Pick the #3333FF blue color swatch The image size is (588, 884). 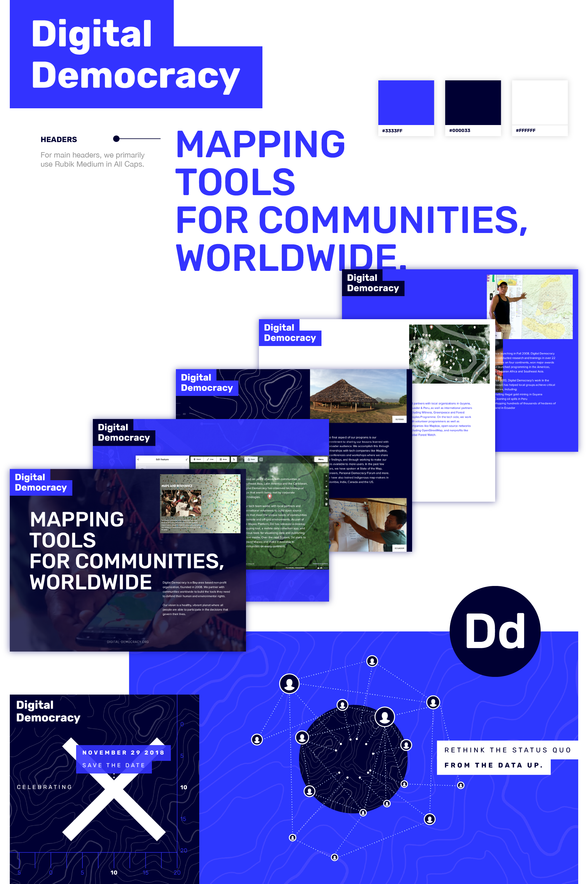[x=406, y=102]
